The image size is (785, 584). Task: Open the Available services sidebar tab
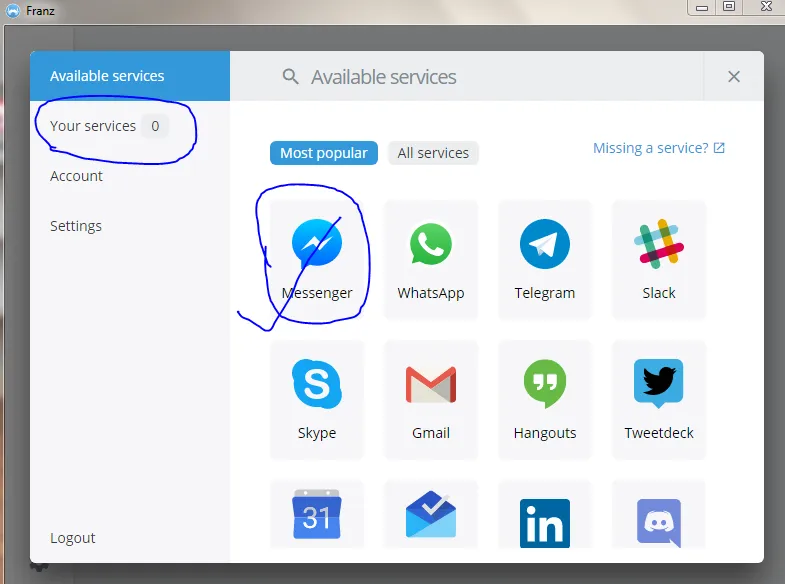click(130, 76)
